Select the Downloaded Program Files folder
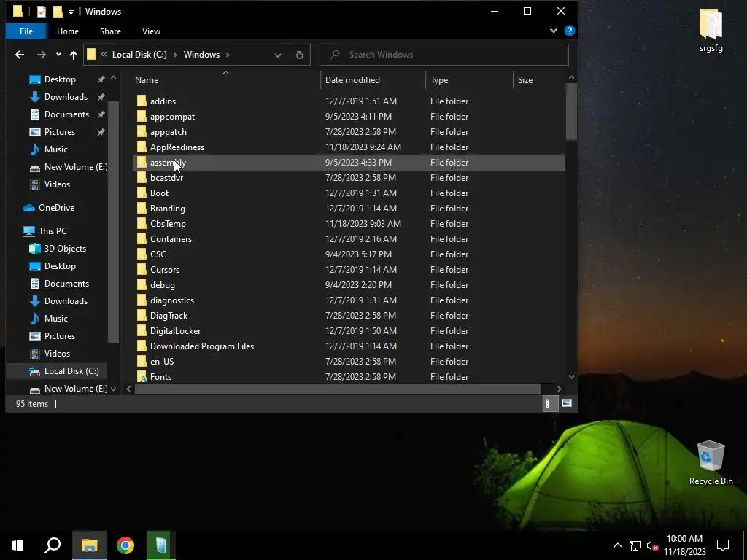The width and height of the screenshot is (747, 560). pos(202,346)
